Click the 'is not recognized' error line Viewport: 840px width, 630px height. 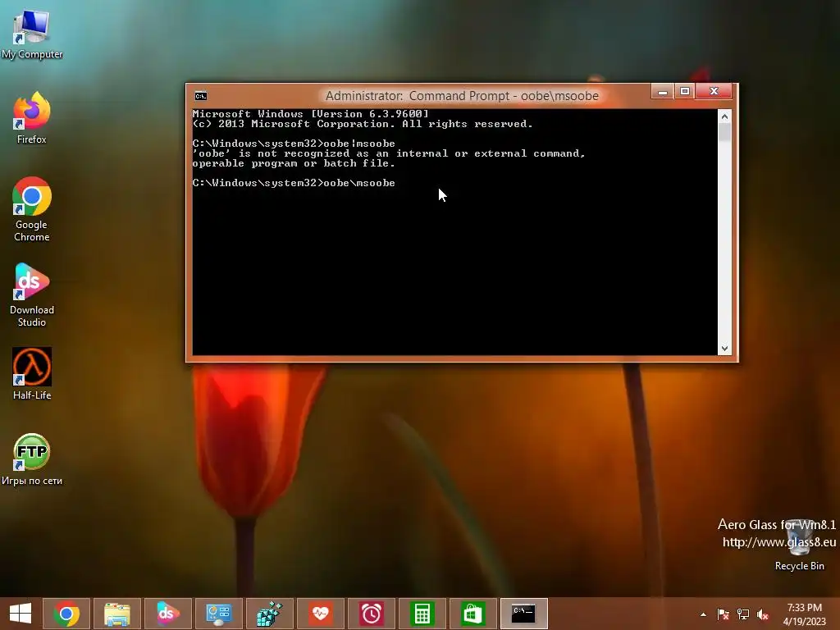[x=389, y=153]
